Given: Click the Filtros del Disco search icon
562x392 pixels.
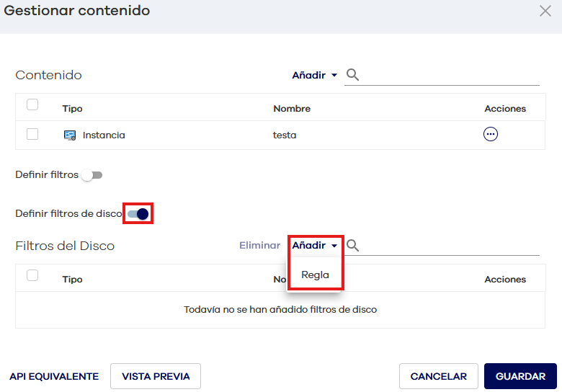Looking at the screenshot, I should [x=353, y=246].
